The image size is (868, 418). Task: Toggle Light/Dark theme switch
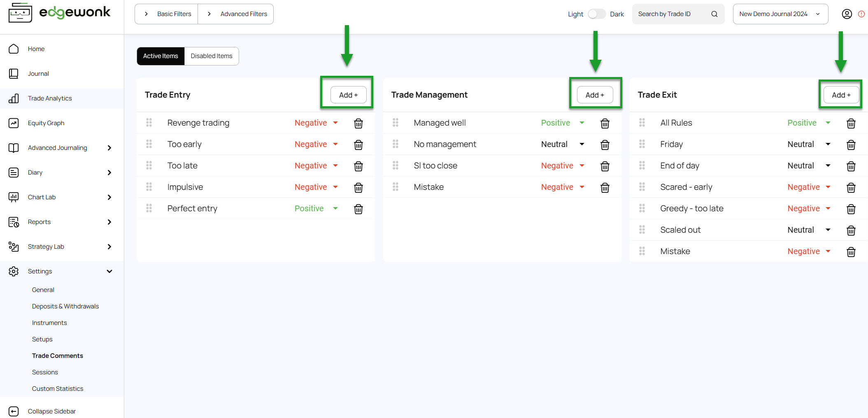[x=596, y=14]
